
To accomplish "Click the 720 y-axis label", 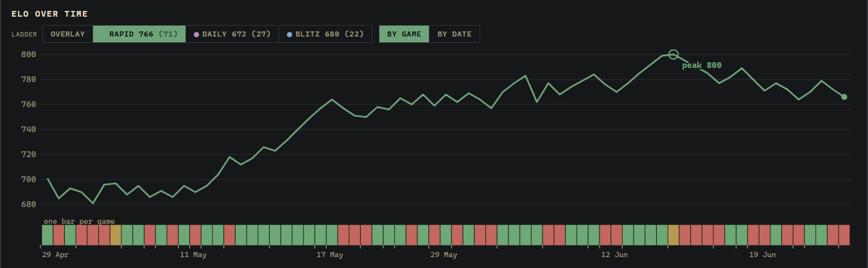I will [28, 155].
